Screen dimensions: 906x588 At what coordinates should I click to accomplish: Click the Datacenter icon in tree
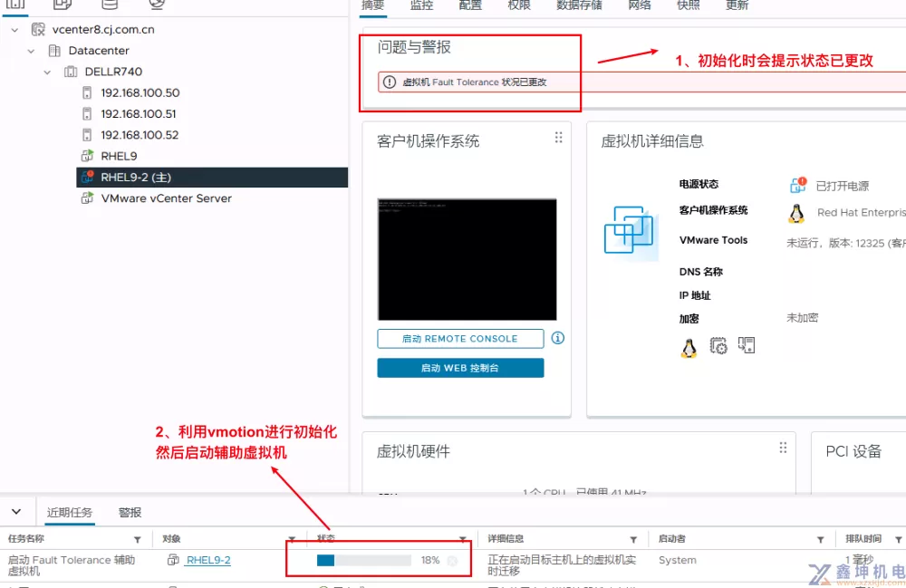point(54,51)
